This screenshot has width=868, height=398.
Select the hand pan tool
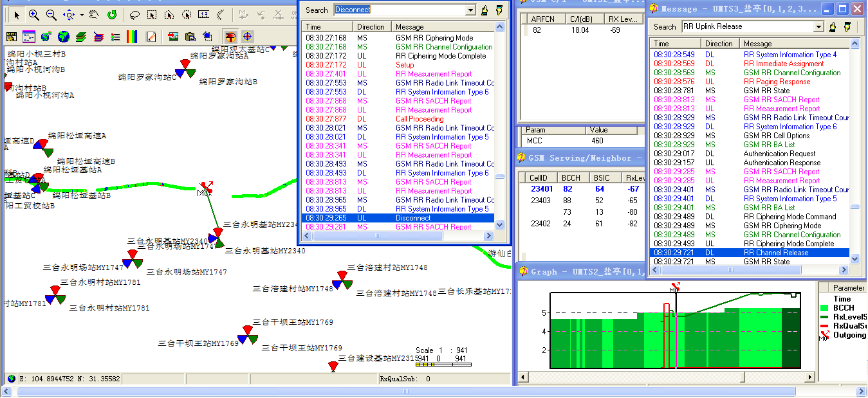click(x=95, y=14)
